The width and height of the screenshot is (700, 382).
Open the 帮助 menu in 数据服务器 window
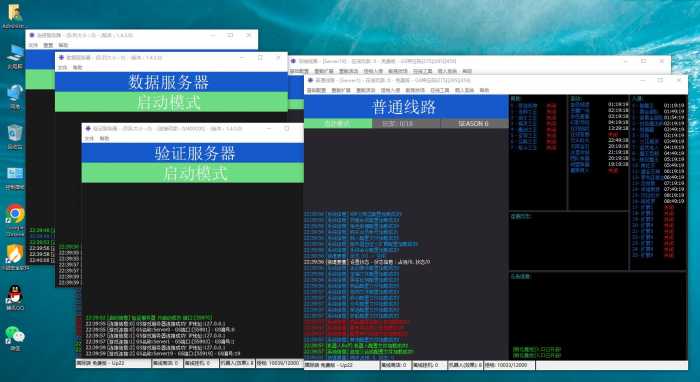coord(78,67)
